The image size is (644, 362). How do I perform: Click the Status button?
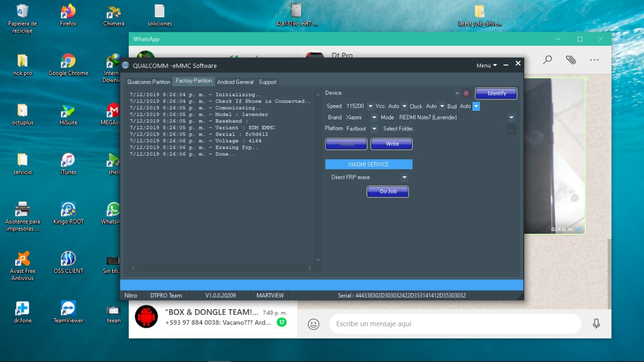click(346, 144)
